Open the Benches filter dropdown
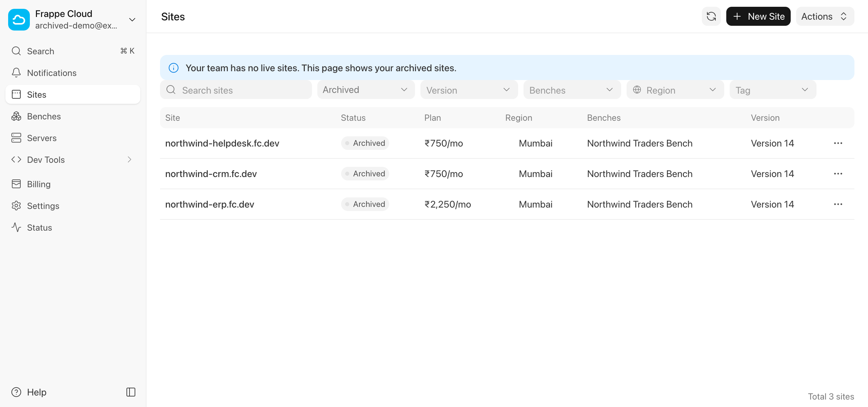 572,90
